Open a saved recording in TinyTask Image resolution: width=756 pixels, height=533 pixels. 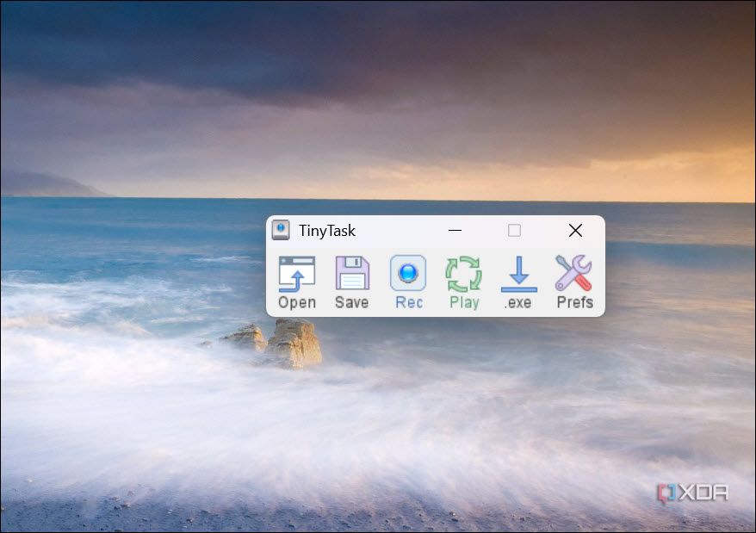(297, 282)
